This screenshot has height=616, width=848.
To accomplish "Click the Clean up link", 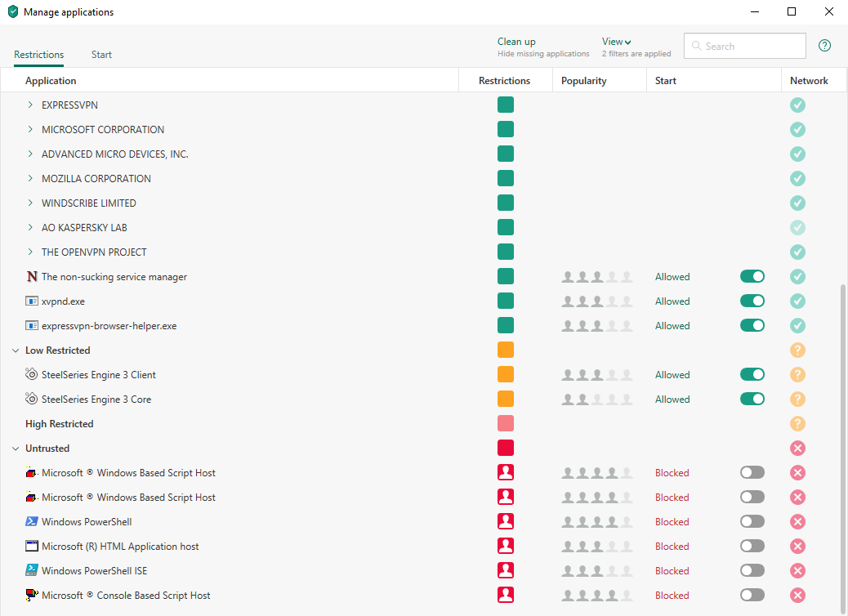I will point(516,42).
